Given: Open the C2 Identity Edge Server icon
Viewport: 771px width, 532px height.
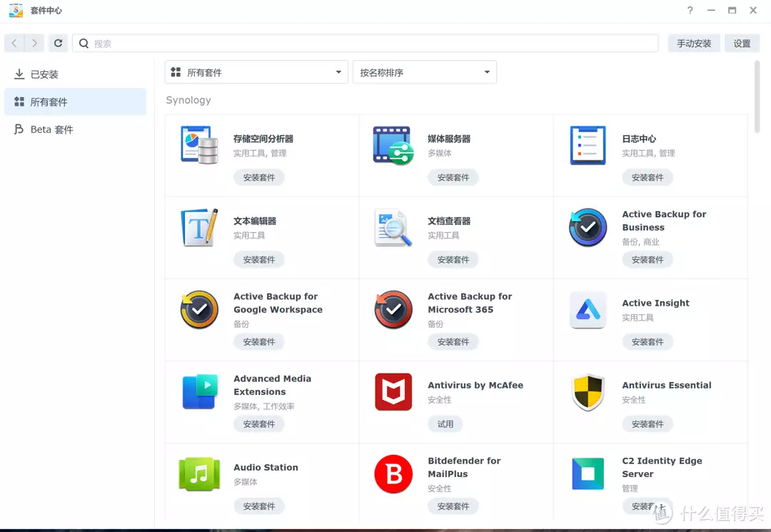Looking at the screenshot, I should tap(588, 474).
